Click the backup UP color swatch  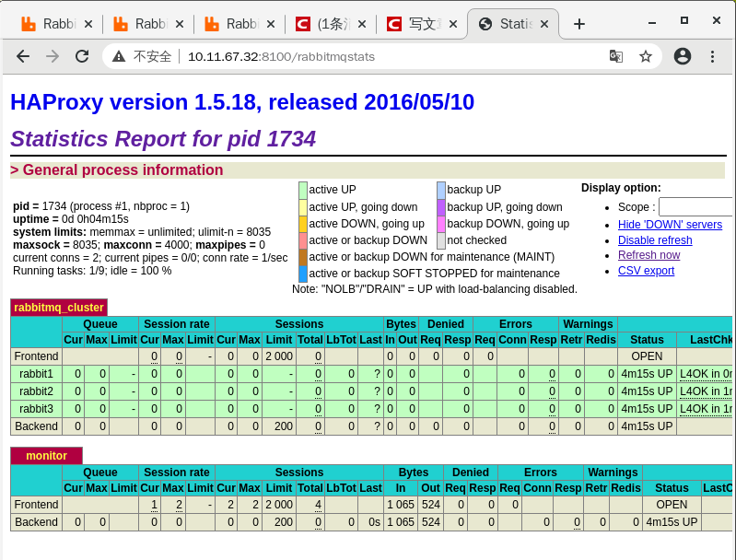[440, 190]
